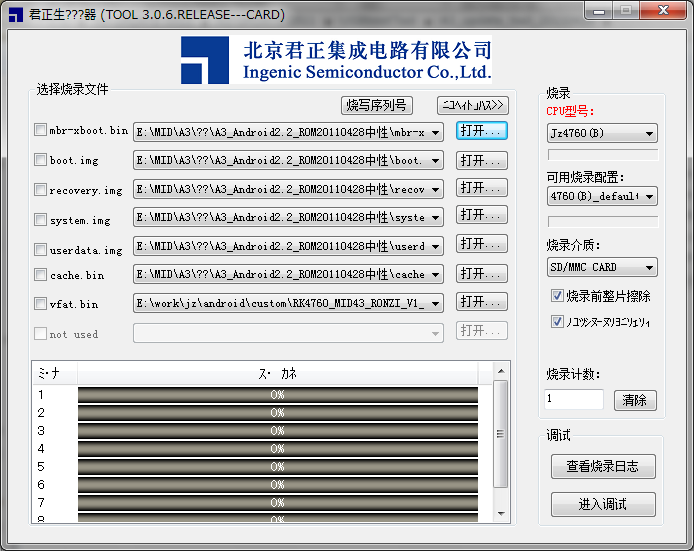This screenshot has height=551, width=694.
Task: Open file browser for mbr-xboot.bin
Action: 482,131
